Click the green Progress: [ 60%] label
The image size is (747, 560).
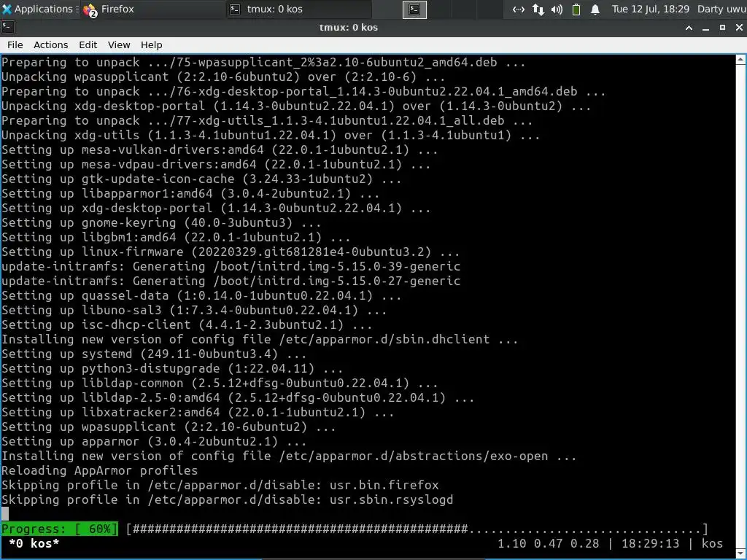coord(60,529)
